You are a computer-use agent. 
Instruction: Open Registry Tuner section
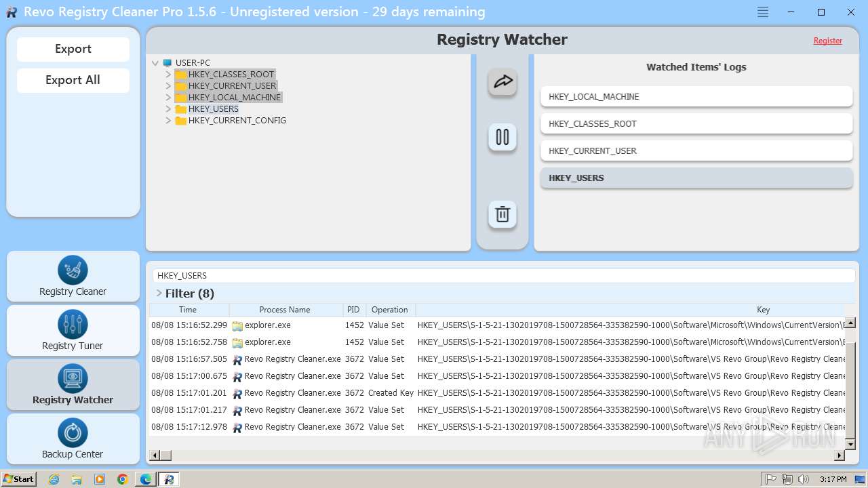click(73, 330)
